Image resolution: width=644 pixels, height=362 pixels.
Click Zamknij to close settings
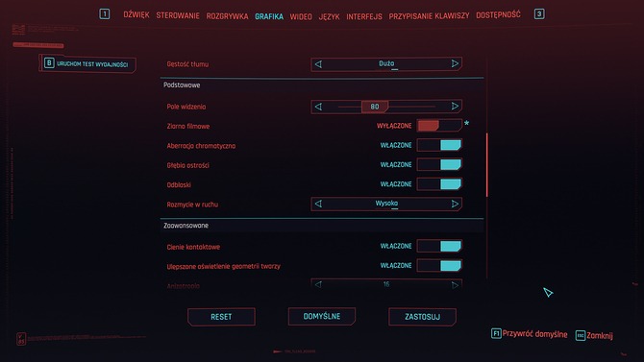(x=600, y=335)
